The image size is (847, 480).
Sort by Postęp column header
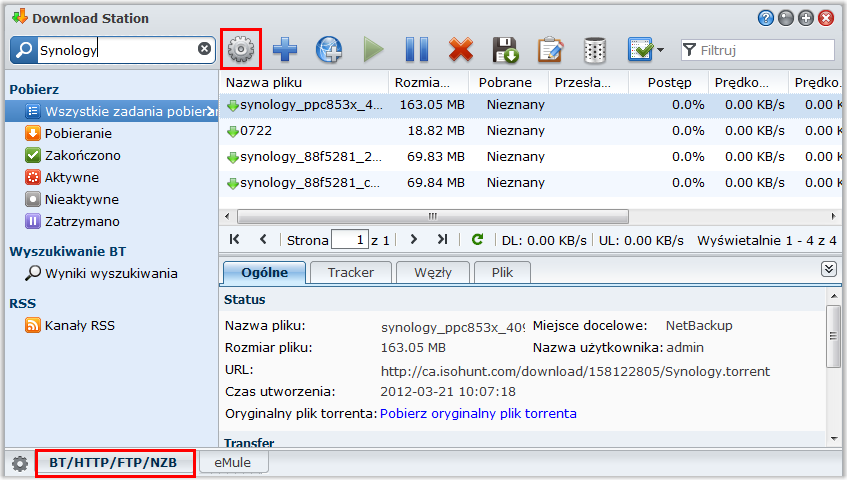(668, 83)
